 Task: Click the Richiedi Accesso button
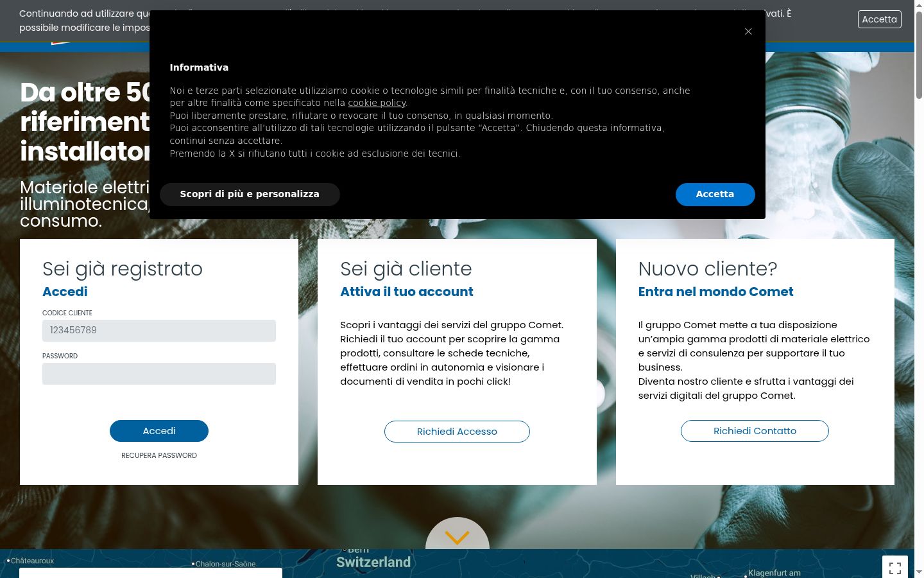457,432
